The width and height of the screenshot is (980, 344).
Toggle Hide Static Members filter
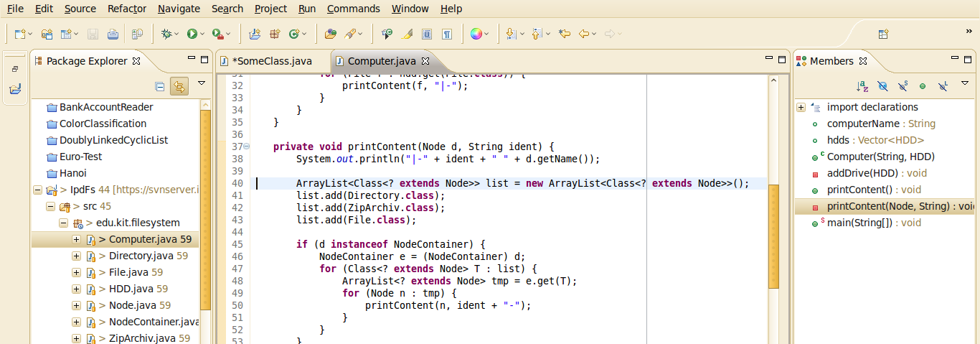coord(903,86)
